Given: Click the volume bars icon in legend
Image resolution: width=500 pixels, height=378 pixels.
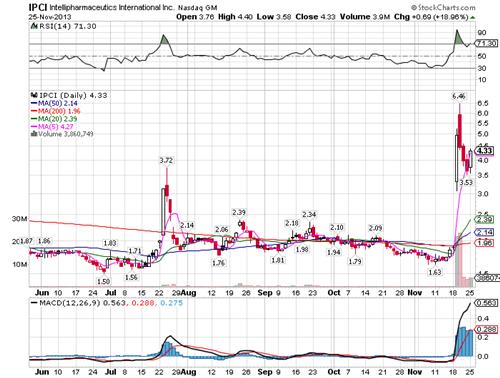Looking at the screenshot, I should [x=34, y=134].
